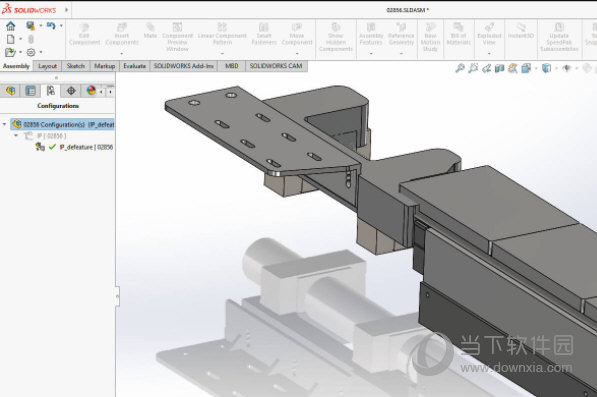Viewport: 597px width, 397px height.
Task: Open the ConfigurationManager tab
Action: pos(51,91)
